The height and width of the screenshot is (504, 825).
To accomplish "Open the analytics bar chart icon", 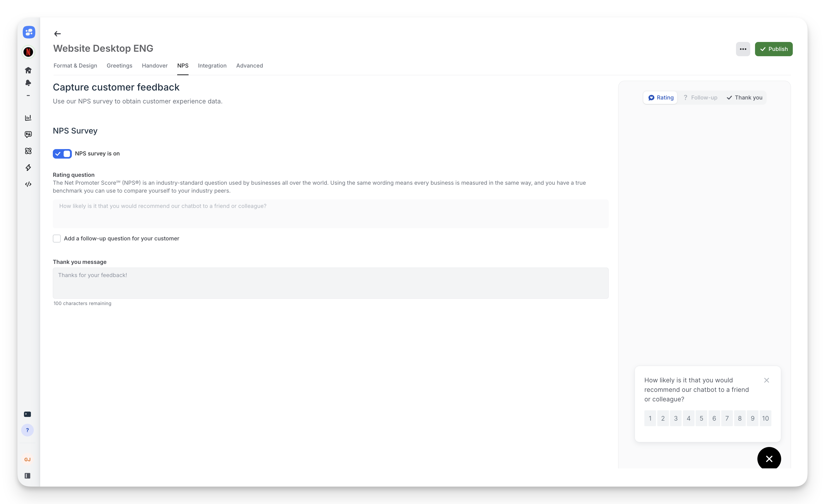I will 28,118.
